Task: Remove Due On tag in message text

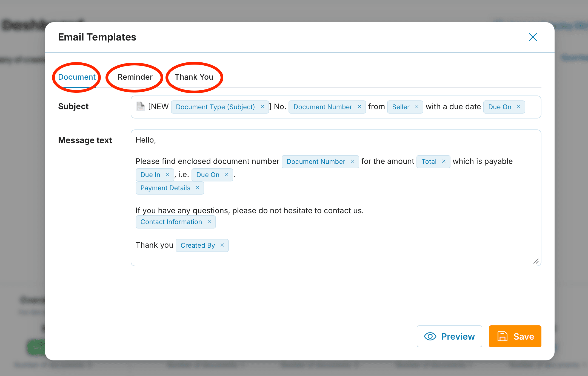Action: (x=227, y=175)
